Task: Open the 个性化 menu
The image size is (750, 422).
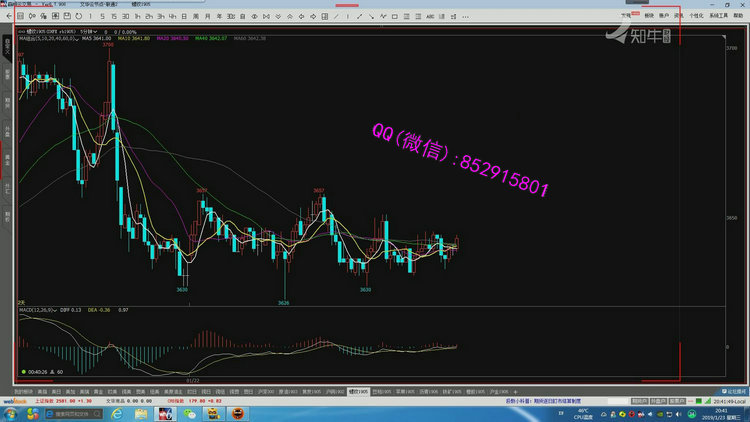Action: [695, 16]
